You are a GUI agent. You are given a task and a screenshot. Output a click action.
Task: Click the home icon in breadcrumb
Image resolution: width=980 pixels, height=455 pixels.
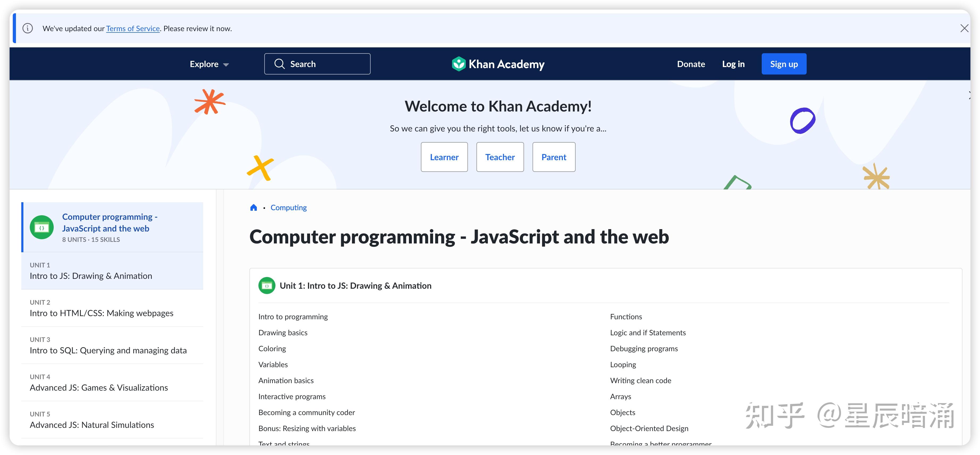(253, 208)
